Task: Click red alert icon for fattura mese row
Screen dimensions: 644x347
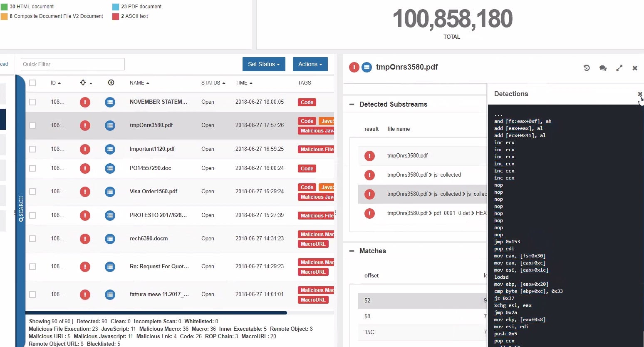Action: click(x=85, y=295)
